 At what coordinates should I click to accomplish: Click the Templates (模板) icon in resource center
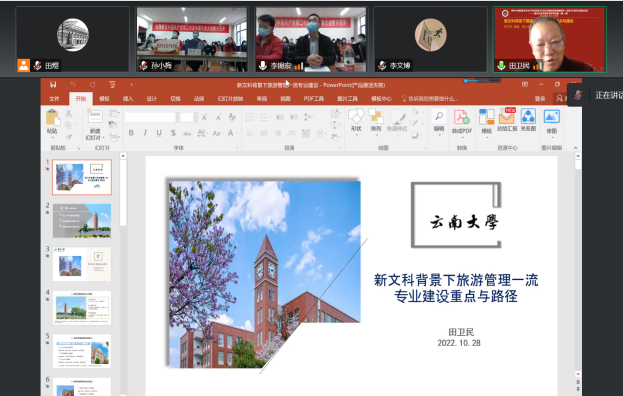click(486, 117)
